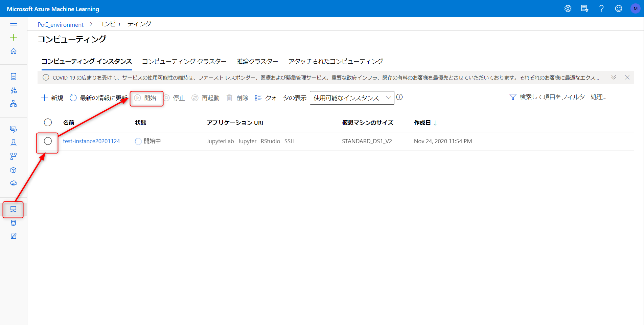Open the user account avatar M
Viewport: 644px width, 325px height.
636,9
